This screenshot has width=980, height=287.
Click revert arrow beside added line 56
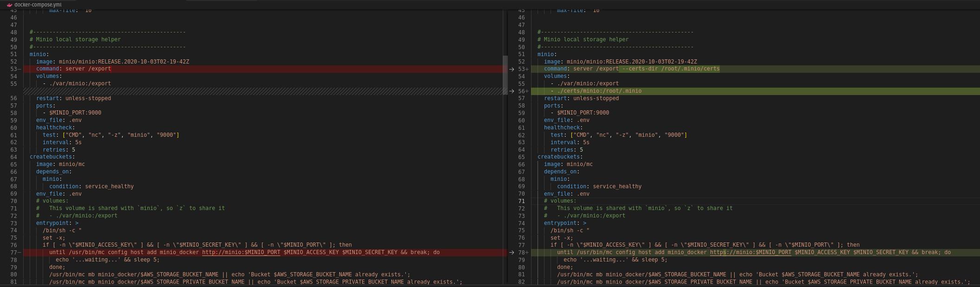[x=512, y=91]
